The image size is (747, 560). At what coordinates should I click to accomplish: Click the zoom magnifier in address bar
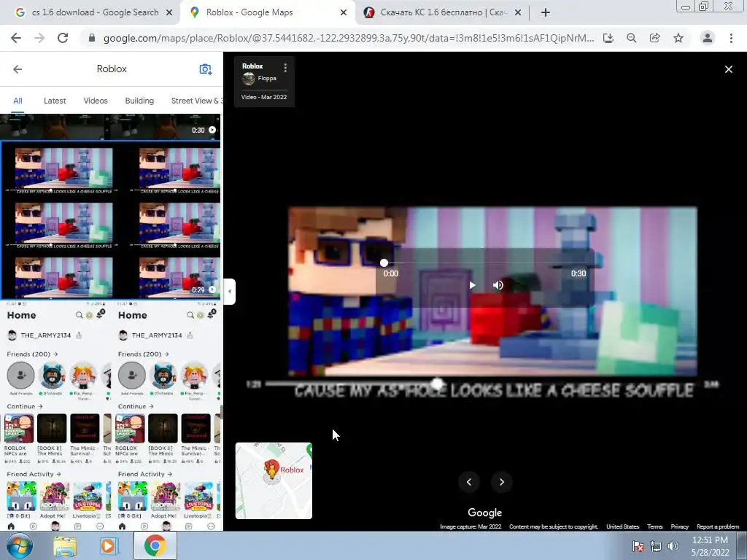coord(632,38)
